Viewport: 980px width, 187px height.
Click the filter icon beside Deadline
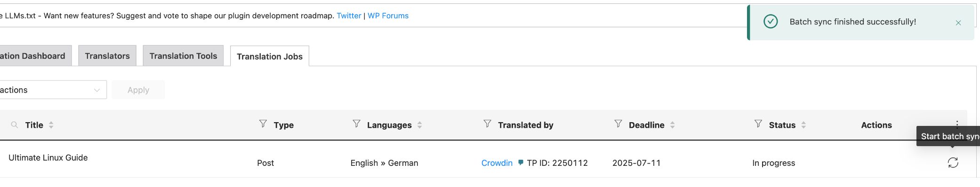click(x=618, y=124)
